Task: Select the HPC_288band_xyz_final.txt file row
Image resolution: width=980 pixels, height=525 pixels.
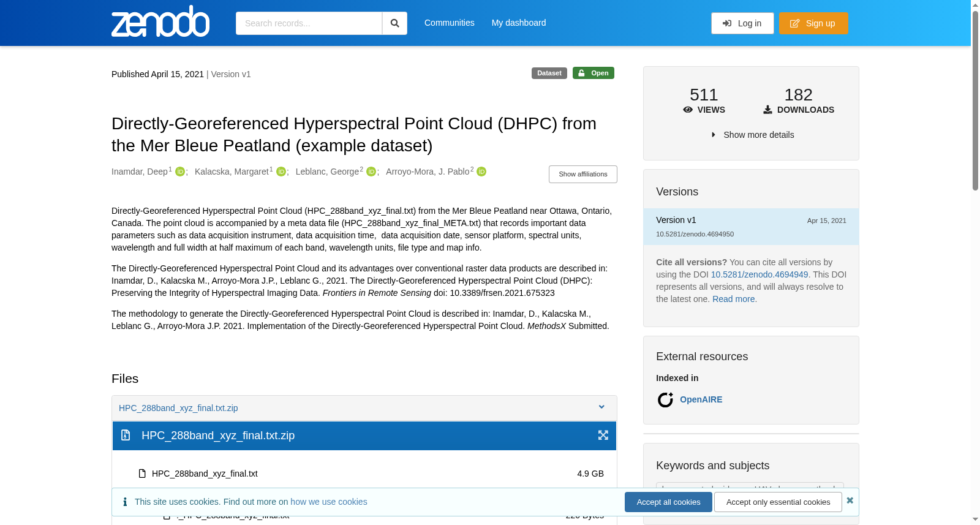Action: tap(364, 474)
